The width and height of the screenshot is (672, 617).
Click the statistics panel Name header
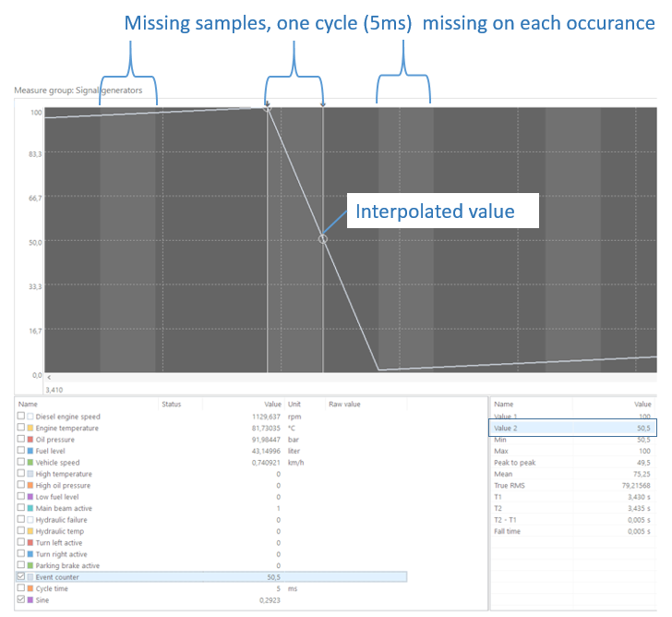click(504, 404)
